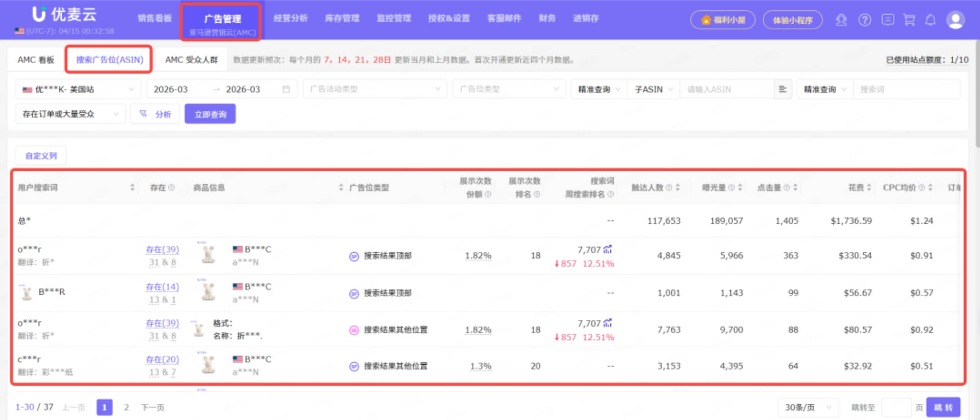This screenshot has height=420, width=980.
Task: Click the user avatar in top right
Action: point(956,19)
